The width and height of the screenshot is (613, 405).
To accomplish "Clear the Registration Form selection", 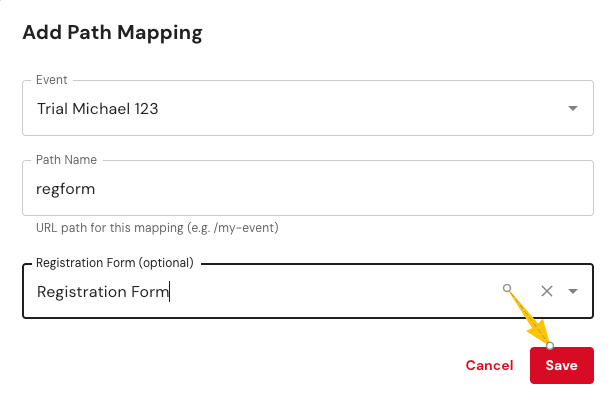I will tap(547, 291).
